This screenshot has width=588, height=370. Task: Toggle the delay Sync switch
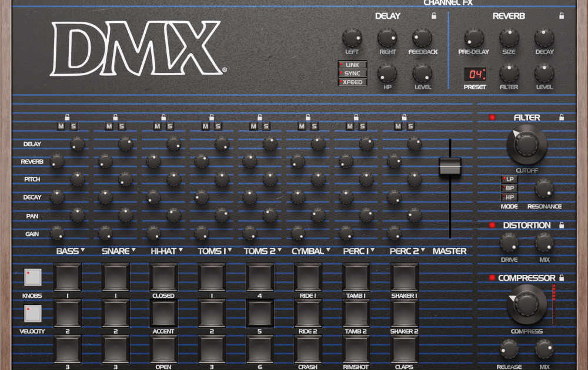(x=352, y=73)
